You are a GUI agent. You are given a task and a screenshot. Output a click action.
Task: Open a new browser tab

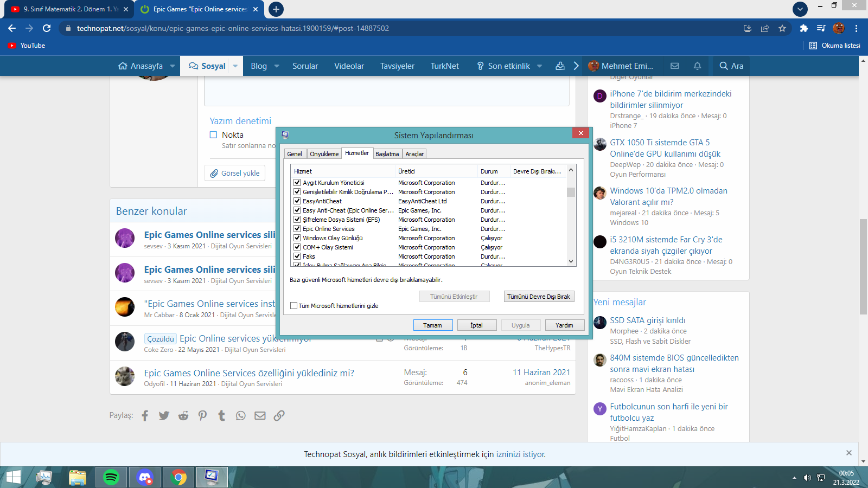(276, 9)
